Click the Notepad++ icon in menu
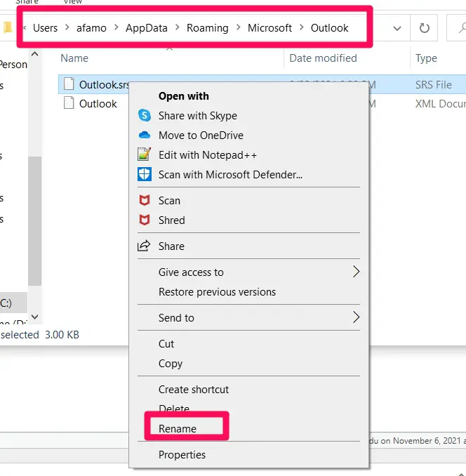 tap(145, 154)
